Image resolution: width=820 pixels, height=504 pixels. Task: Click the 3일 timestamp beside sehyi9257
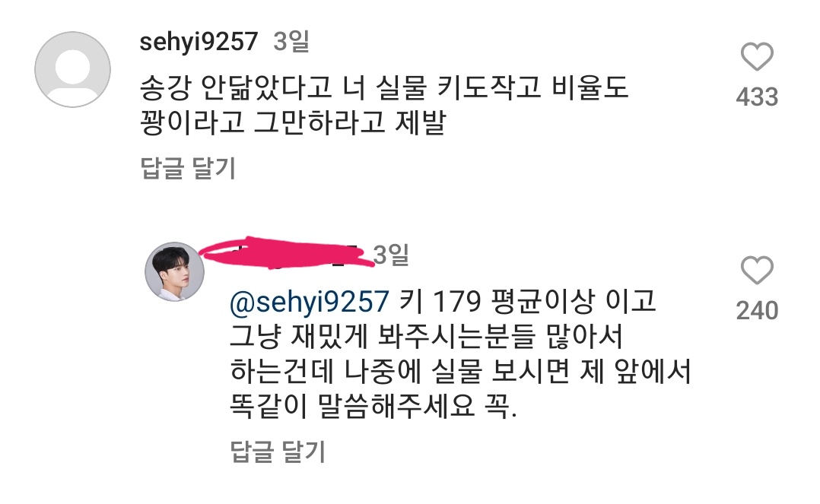291,41
